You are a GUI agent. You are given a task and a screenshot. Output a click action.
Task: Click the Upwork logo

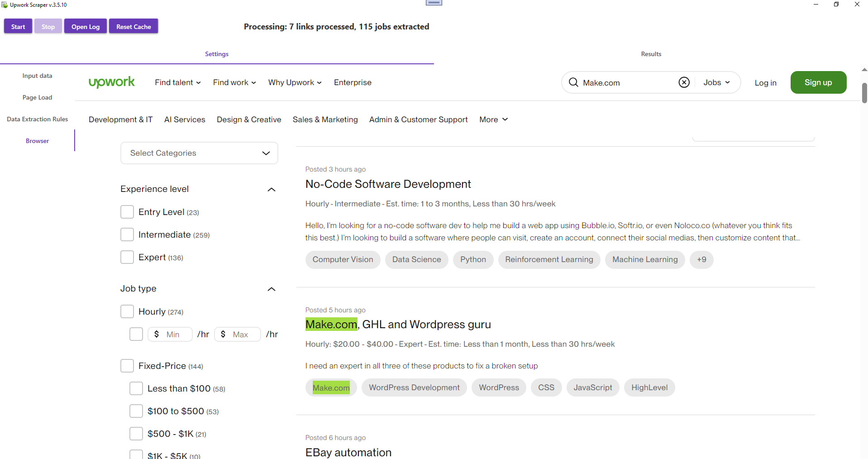(x=111, y=82)
